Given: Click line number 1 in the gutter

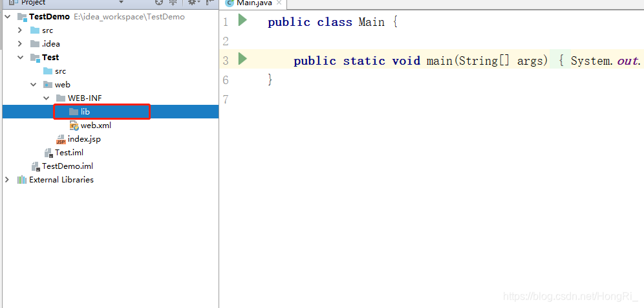Looking at the screenshot, I should click(225, 22).
